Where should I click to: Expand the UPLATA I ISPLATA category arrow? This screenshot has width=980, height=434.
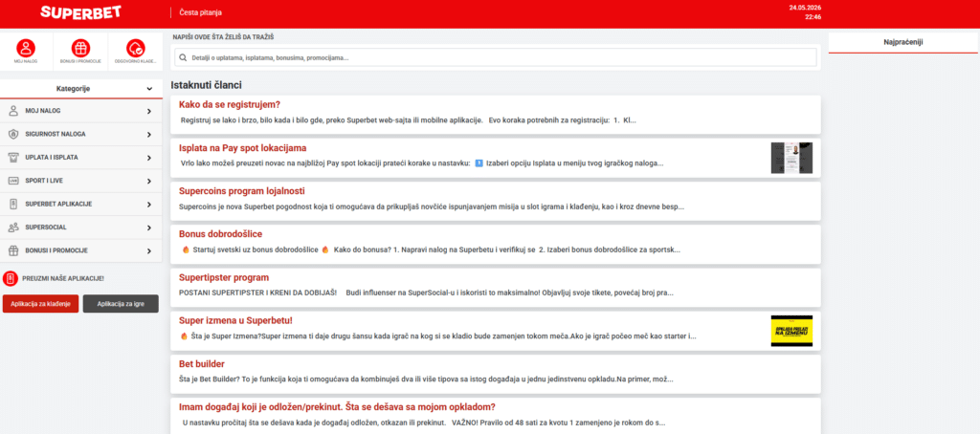coord(149,158)
